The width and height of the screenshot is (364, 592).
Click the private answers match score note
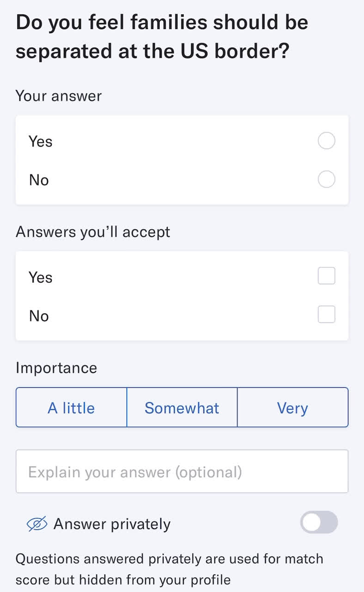(169, 569)
